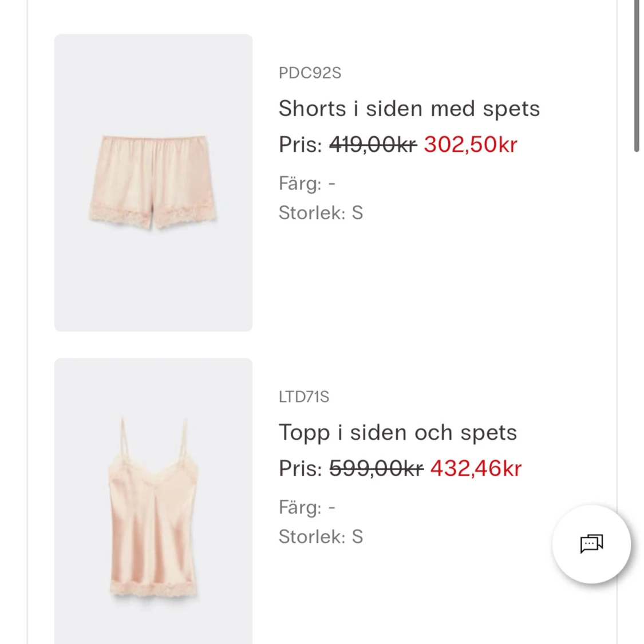Click the 'Storlek: S' text under shorts
644x644 pixels.
coord(321,213)
